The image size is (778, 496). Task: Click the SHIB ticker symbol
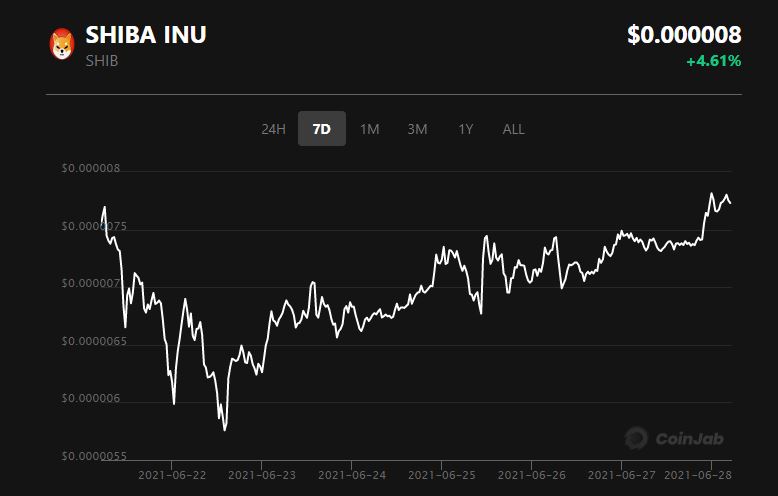click(x=102, y=61)
